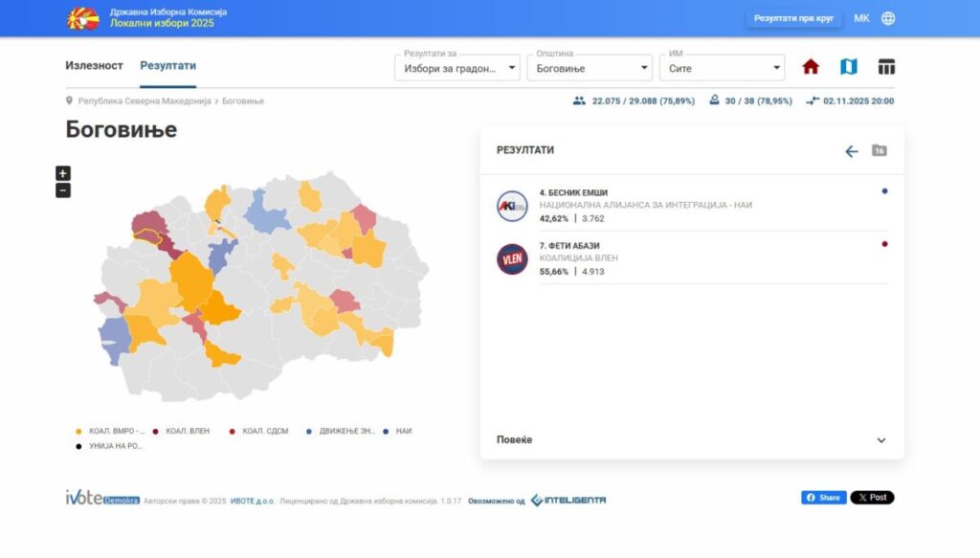Click the Резултати прв круг button

[792, 16]
